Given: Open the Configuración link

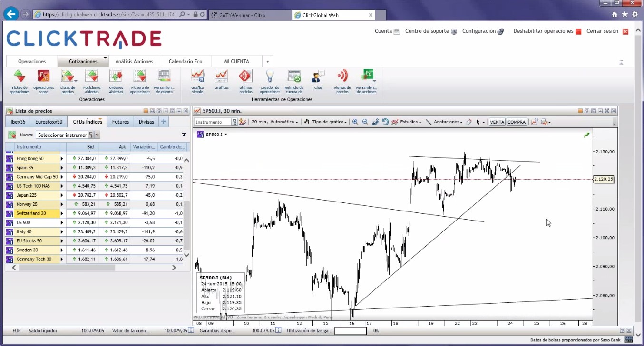Looking at the screenshot, I should [x=483, y=31].
